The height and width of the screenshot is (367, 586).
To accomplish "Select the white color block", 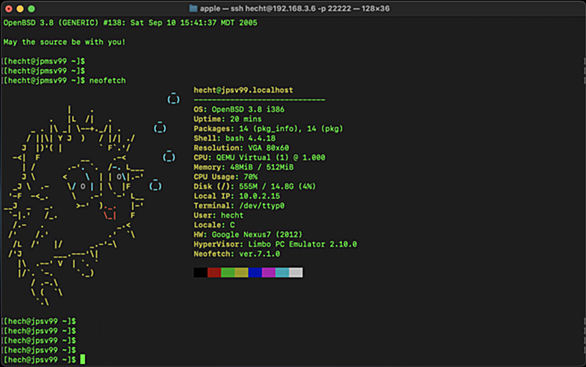I will (x=296, y=272).
